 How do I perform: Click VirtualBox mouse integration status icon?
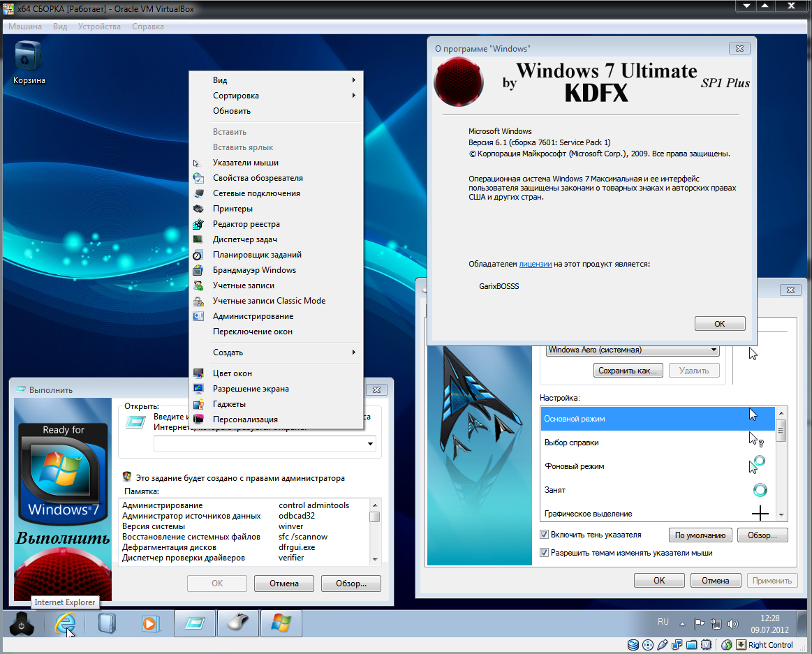tap(727, 645)
